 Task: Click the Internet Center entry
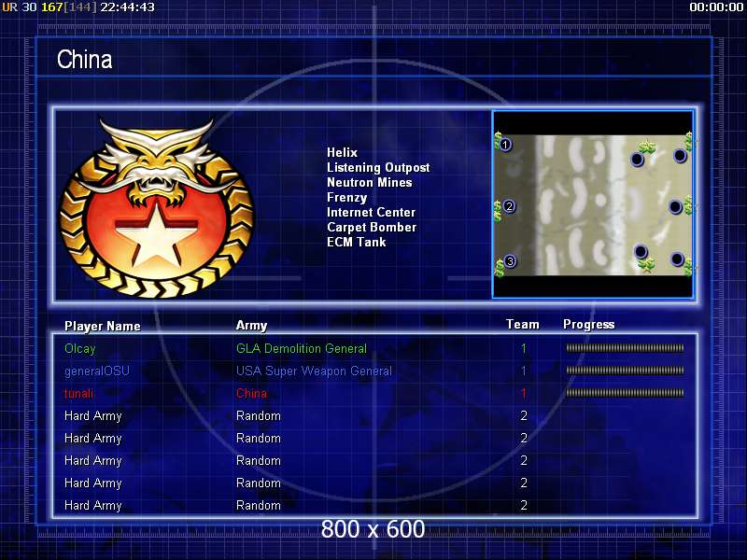371,213
